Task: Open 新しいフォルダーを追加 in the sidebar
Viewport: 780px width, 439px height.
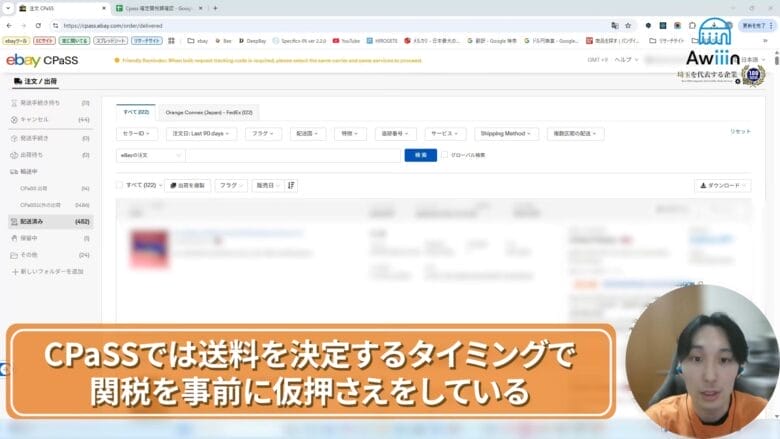Action: pyautogui.click(x=47, y=271)
